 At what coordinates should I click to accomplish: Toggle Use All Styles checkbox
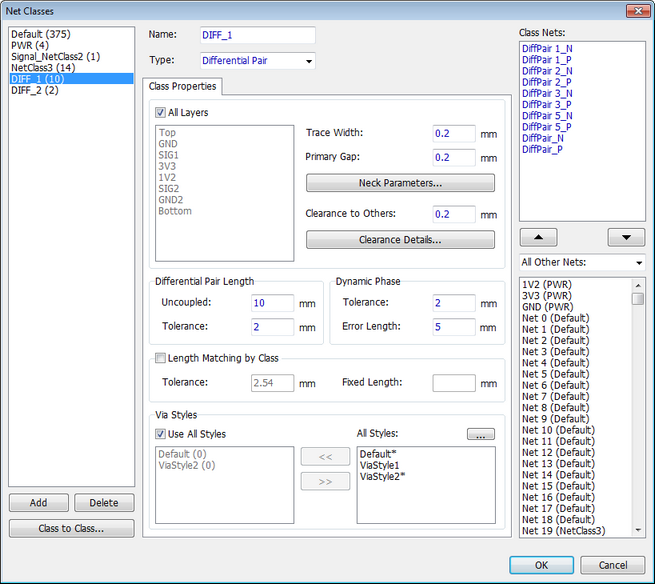click(160, 434)
